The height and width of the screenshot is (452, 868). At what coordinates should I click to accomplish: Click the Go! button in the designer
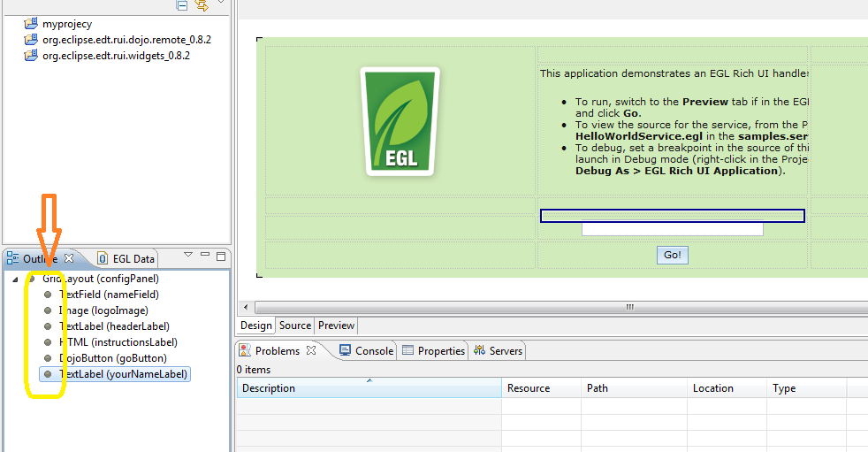click(x=673, y=255)
